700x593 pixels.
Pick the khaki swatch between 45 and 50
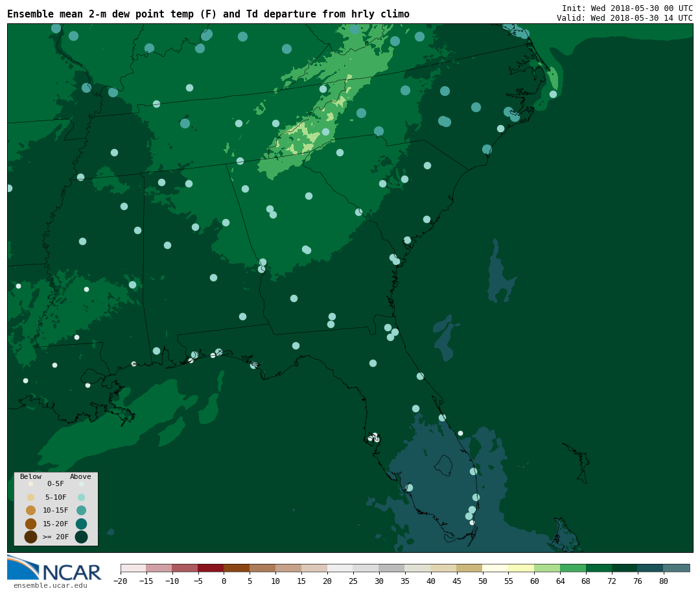tap(470, 568)
